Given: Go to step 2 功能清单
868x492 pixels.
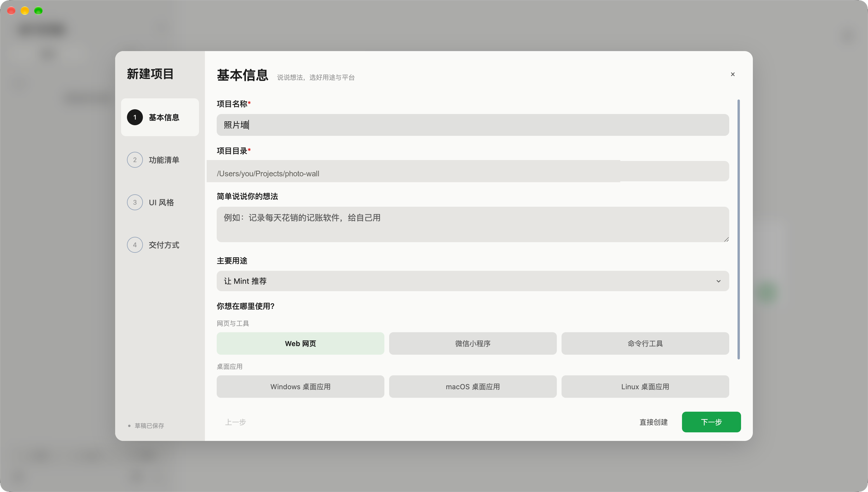Looking at the screenshot, I should (160, 160).
